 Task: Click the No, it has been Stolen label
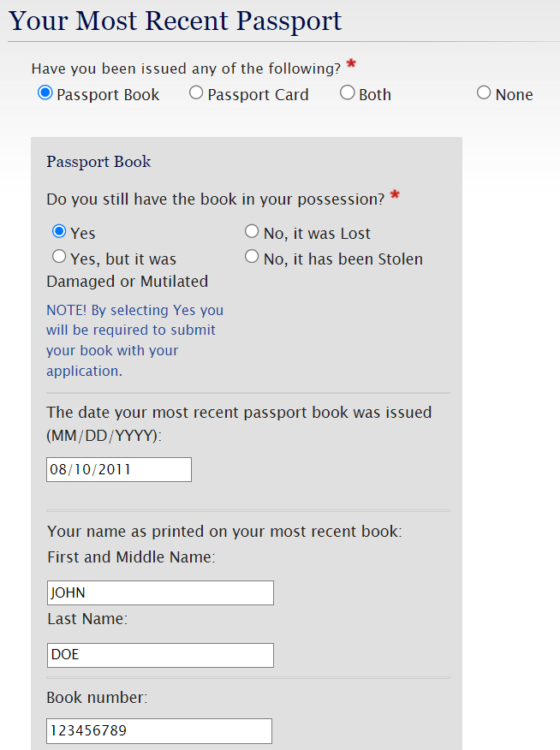tap(343, 259)
